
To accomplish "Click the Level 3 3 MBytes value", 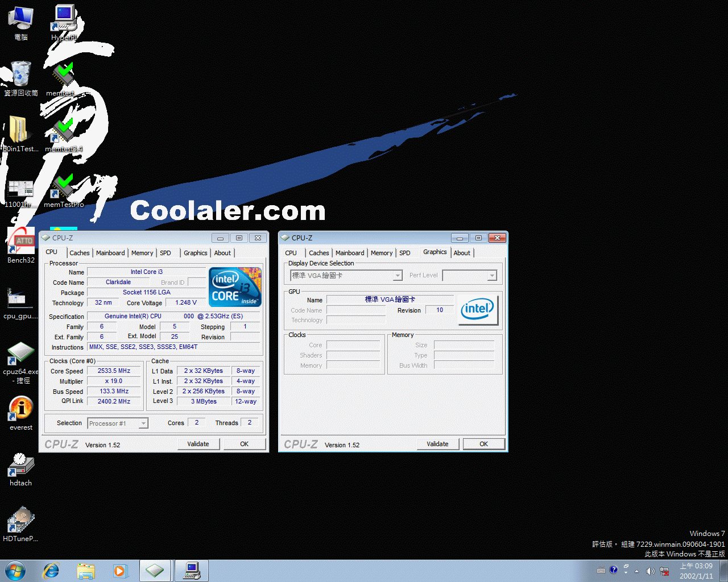I will tap(204, 401).
